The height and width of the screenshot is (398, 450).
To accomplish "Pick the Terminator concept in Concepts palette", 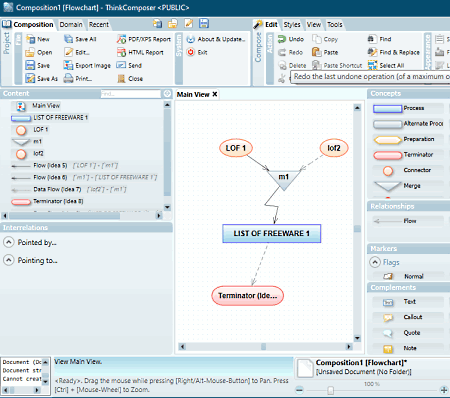I will tap(408, 155).
